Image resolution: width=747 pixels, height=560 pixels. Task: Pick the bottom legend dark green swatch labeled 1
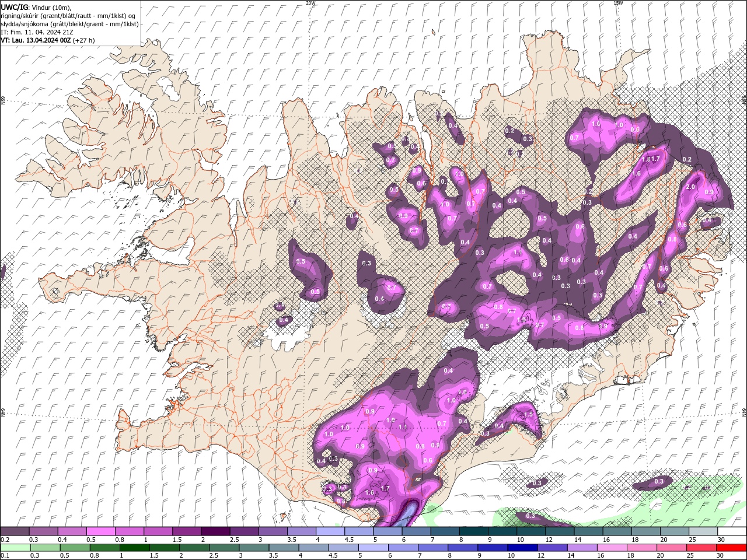click(134, 547)
